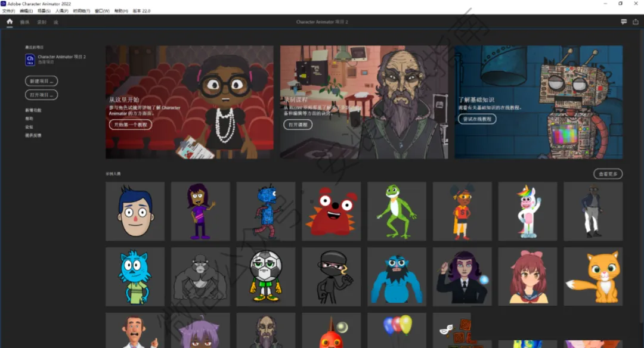Select the green frog puppet

[x=397, y=212]
